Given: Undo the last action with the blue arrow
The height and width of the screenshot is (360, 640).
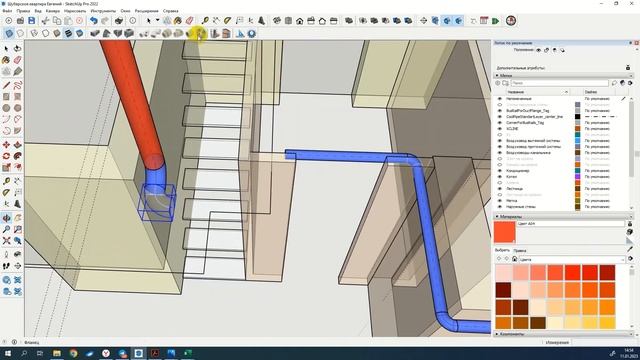Looking at the screenshot, I should tap(94, 20).
